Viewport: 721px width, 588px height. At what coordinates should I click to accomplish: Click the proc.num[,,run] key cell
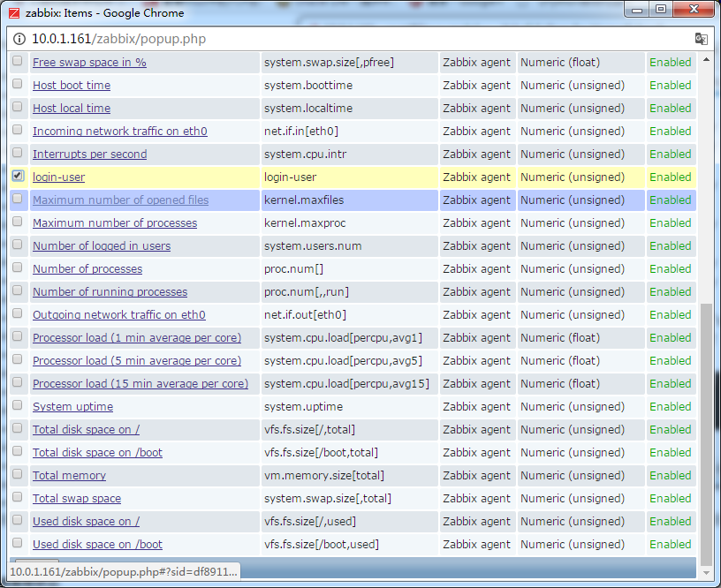[350, 292]
